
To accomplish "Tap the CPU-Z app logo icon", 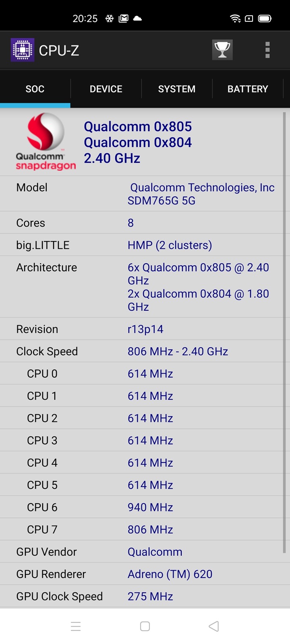I will (x=23, y=50).
